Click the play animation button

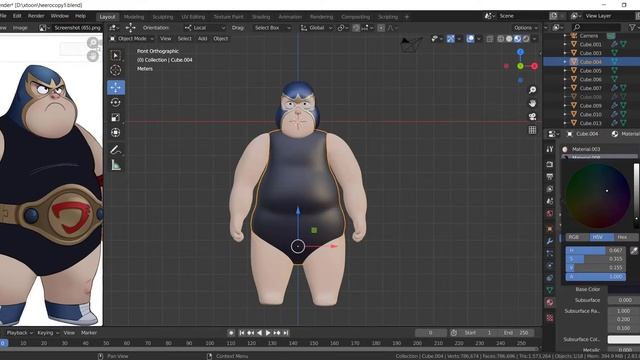point(268,333)
